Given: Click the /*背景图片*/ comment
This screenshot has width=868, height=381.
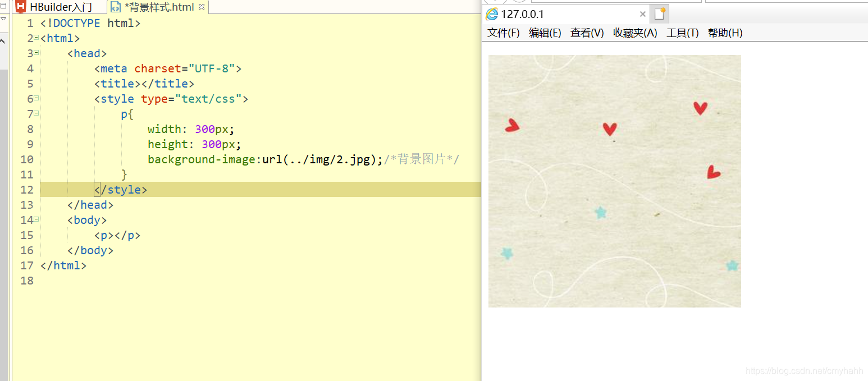Looking at the screenshot, I should coord(422,160).
